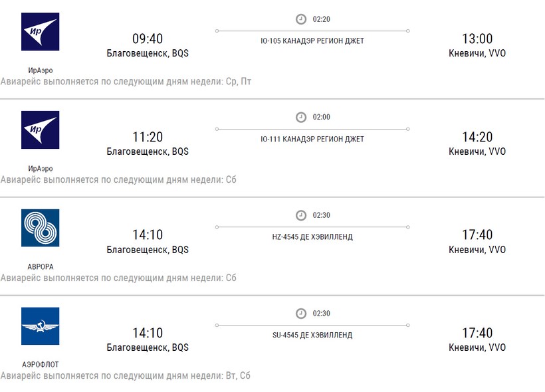Click the clock icon beside 02:00 duration

[x=301, y=118]
